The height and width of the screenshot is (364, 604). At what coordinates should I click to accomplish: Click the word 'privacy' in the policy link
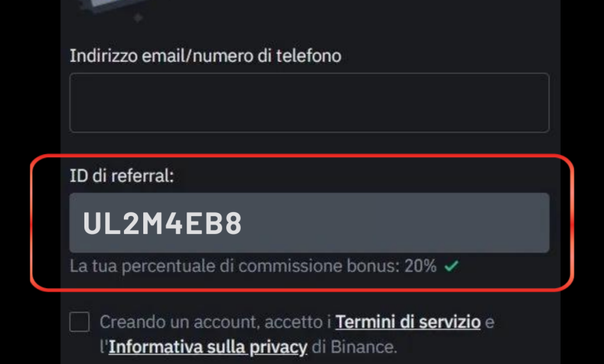click(x=278, y=348)
